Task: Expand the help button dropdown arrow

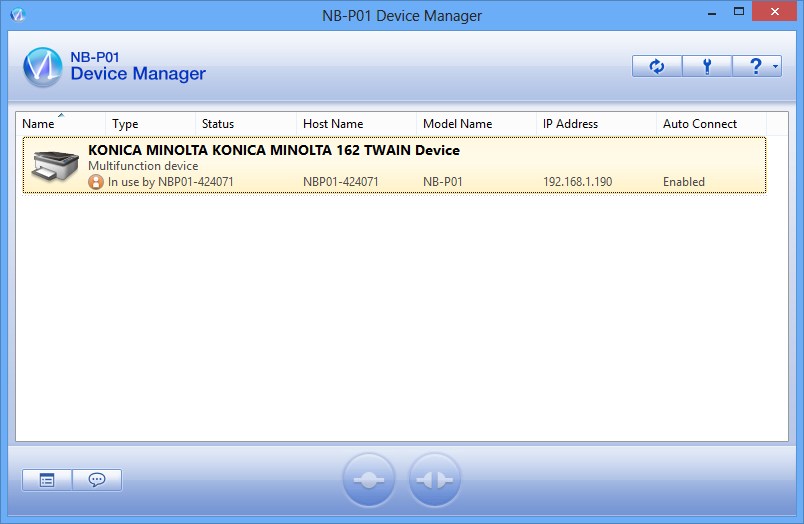Action: [775, 66]
